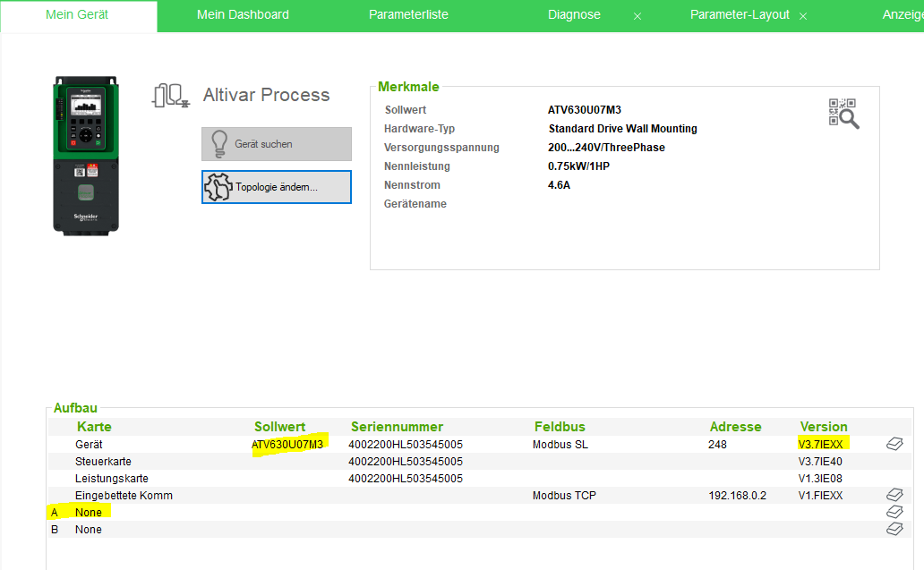Click Standard Drive Wall Mounting value
924x570 pixels.
click(x=623, y=129)
